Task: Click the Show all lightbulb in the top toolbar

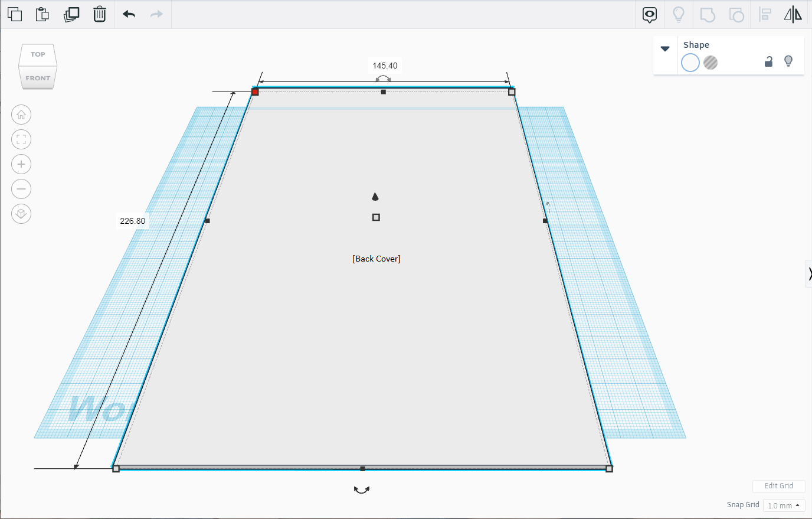Action: coord(679,15)
